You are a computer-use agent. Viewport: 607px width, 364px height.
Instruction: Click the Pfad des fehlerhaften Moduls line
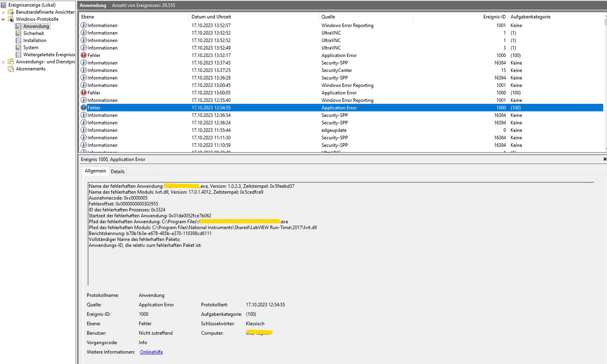[203, 227]
